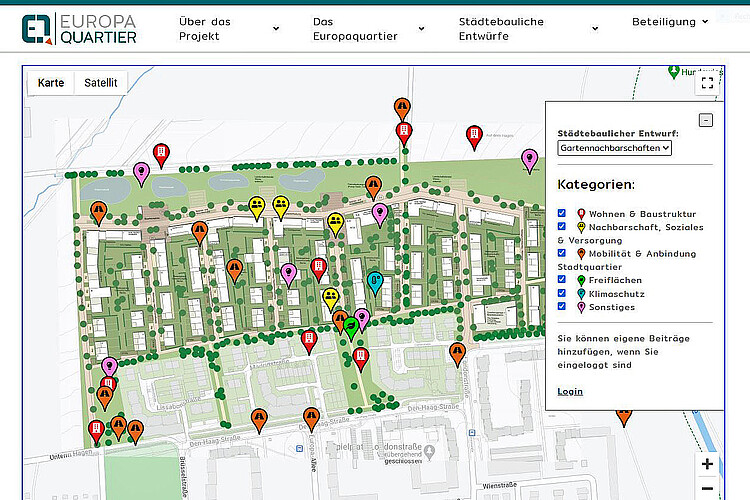Uncheck the Wohnen & Baustruktur category
This screenshot has width=750, height=500.
point(562,213)
